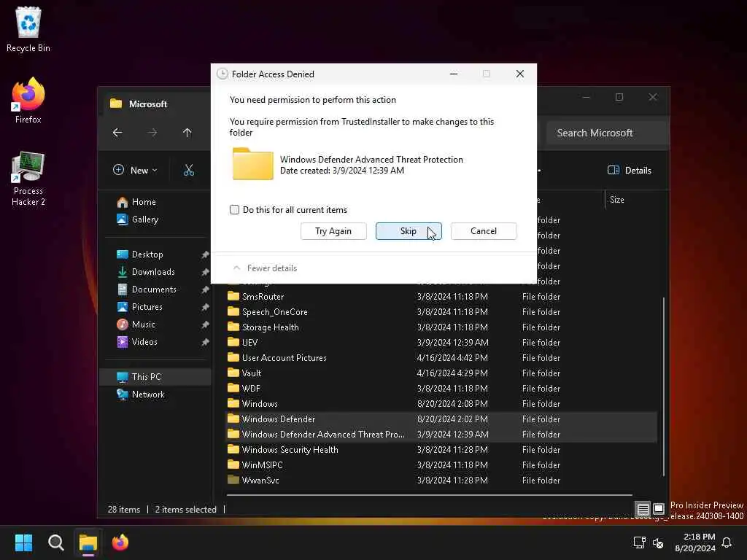Click the Skip button
Image resolution: width=747 pixels, height=560 pixels.
pyautogui.click(x=409, y=231)
